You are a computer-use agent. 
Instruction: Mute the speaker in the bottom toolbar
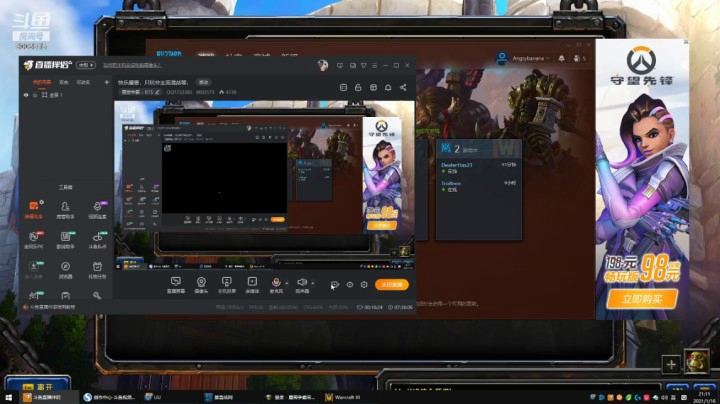[x=302, y=285]
